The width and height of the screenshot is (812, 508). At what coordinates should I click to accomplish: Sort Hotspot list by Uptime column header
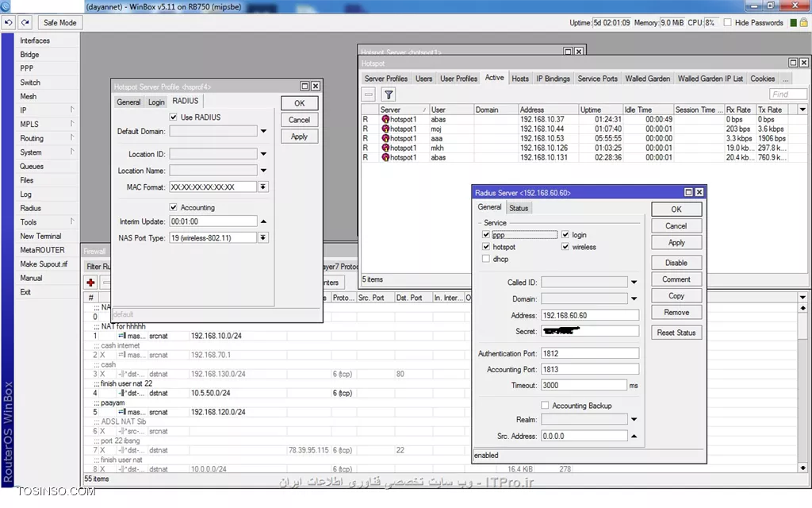point(600,110)
